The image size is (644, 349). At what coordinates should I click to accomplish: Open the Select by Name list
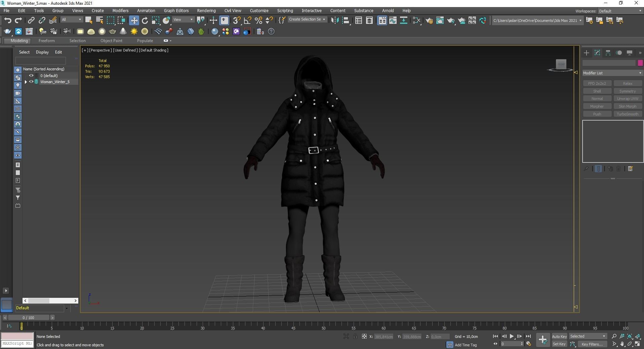click(x=99, y=21)
